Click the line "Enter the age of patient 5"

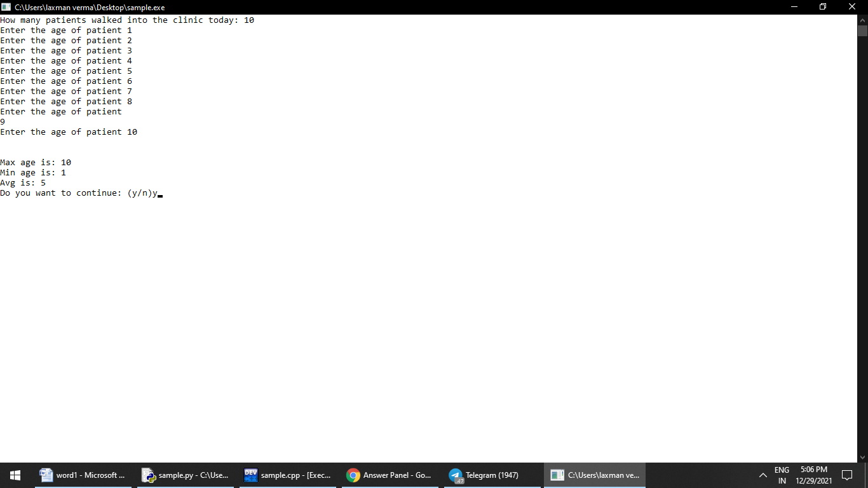click(66, 71)
